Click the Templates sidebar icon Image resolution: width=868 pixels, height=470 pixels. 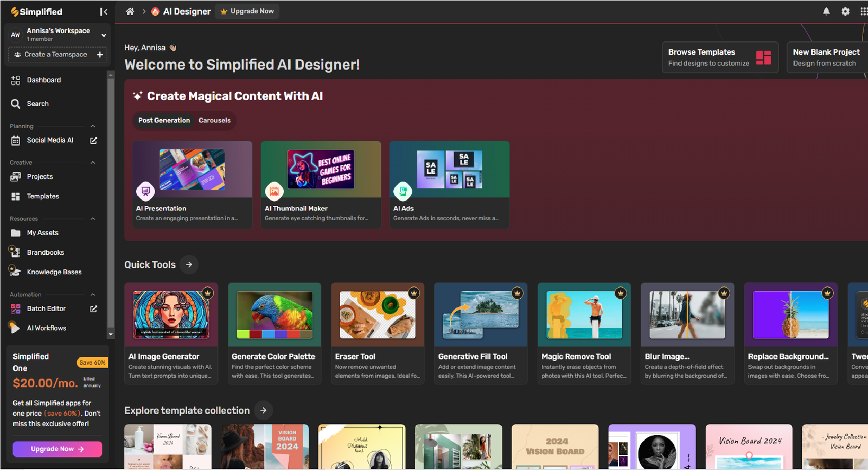pyautogui.click(x=16, y=196)
